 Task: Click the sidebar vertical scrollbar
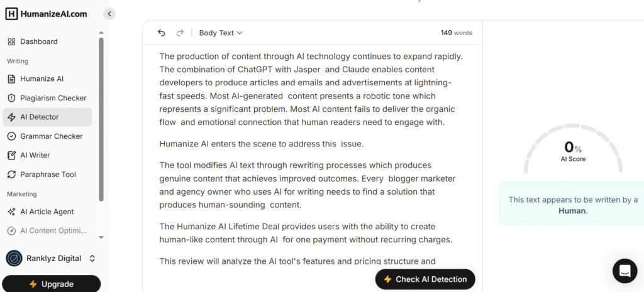[101, 119]
